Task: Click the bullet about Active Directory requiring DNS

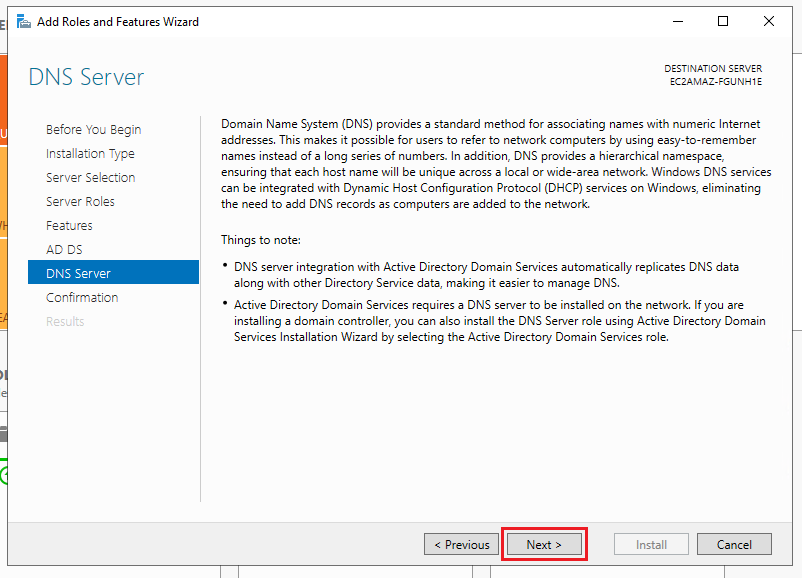Action: pos(500,321)
